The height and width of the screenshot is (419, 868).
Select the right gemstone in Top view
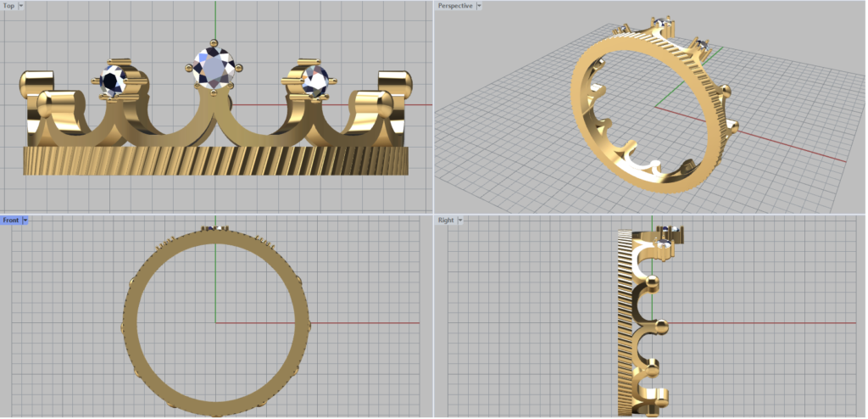coord(315,80)
